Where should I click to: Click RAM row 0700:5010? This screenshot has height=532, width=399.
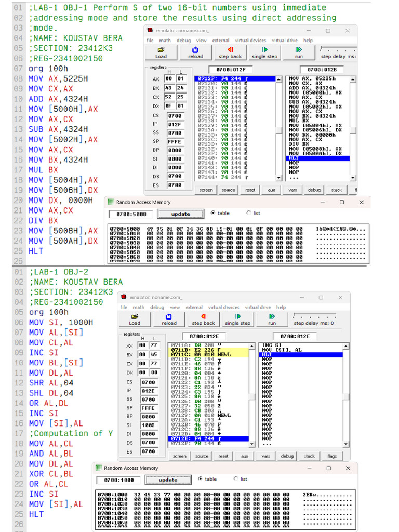point(237,233)
